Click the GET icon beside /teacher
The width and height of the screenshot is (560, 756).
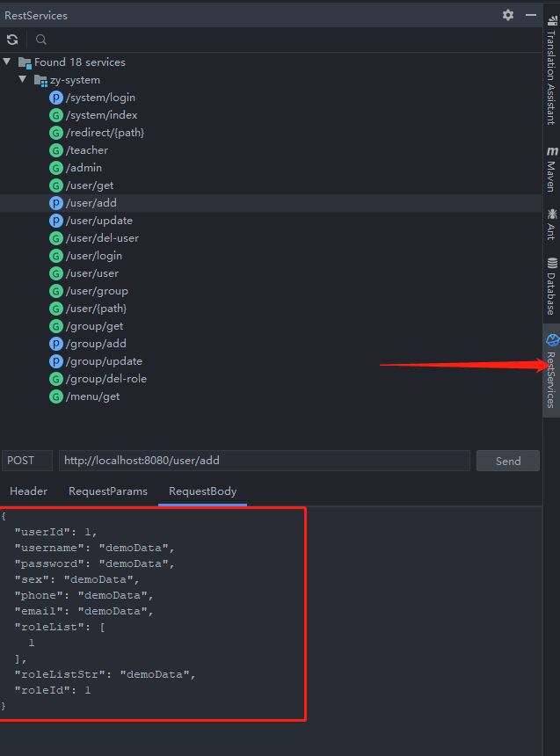56,150
